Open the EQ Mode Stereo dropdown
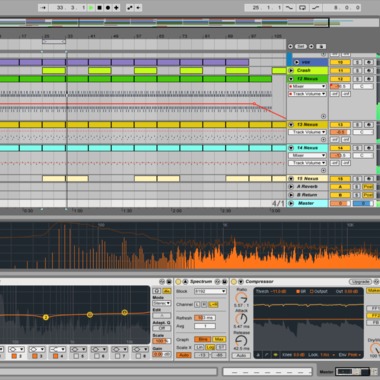The image size is (380, 380). pyautogui.click(x=162, y=303)
